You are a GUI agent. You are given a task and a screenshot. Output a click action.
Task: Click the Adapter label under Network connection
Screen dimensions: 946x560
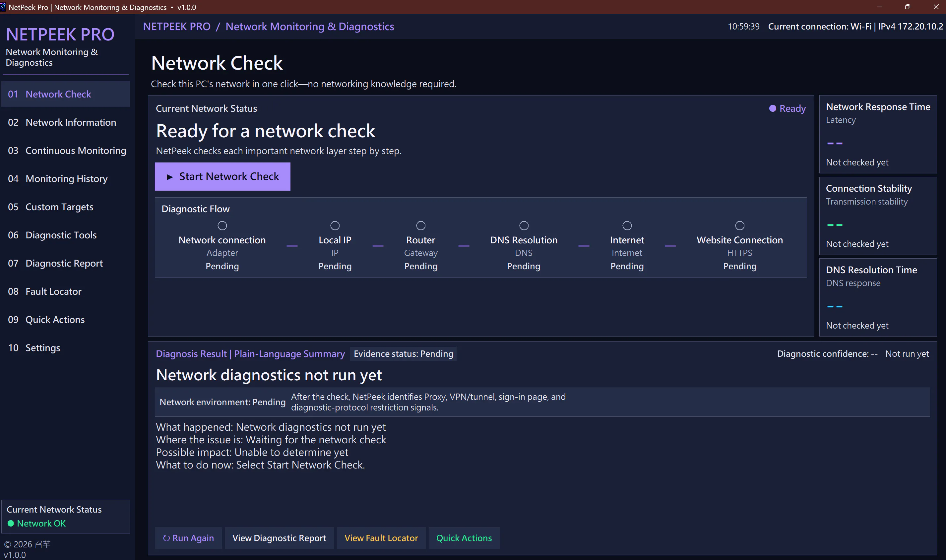click(x=222, y=253)
